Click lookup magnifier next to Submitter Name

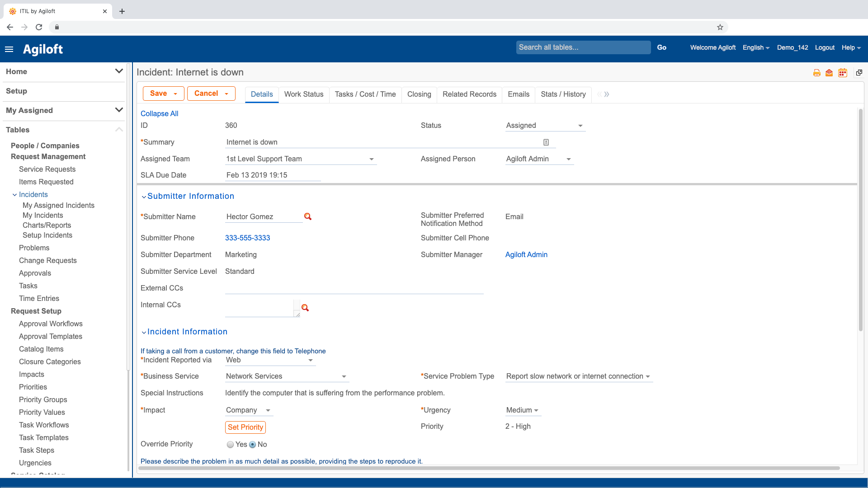308,217
